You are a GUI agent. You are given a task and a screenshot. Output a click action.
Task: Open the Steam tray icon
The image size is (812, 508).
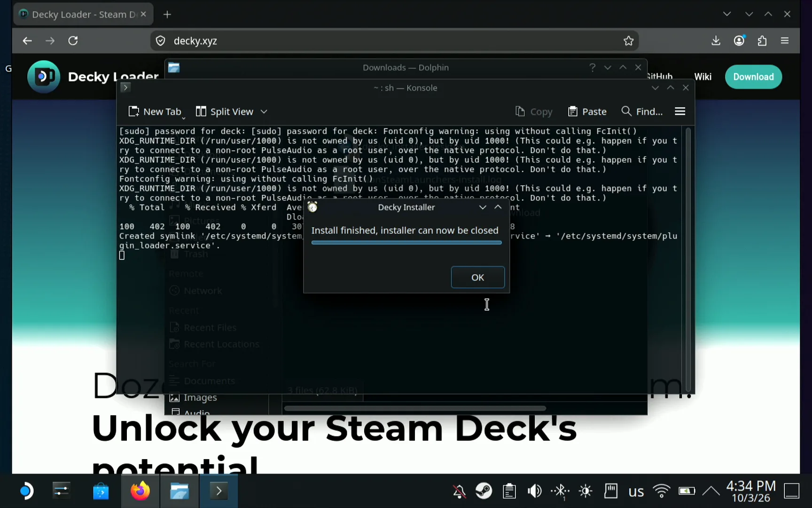(484, 491)
